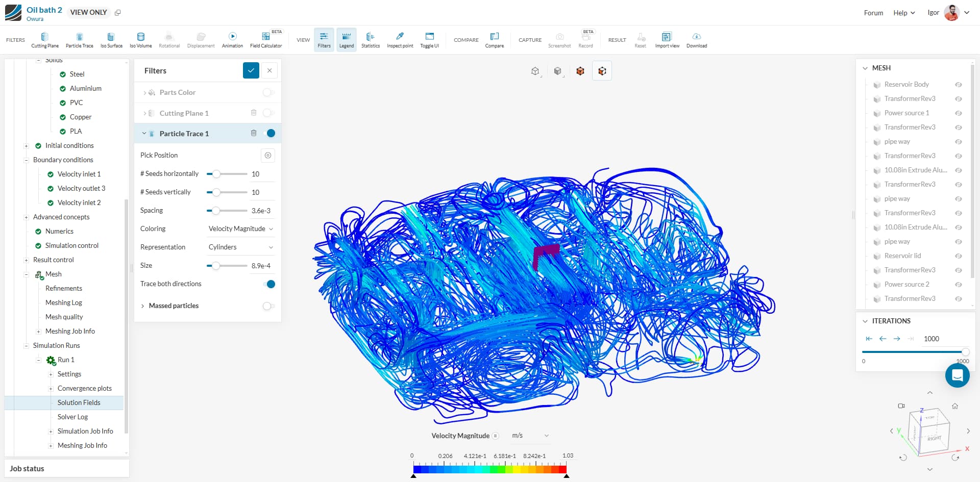The width and height of the screenshot is (980, 482).
Task: Take a Screenshot of the viewport
Action: (559, 39)
